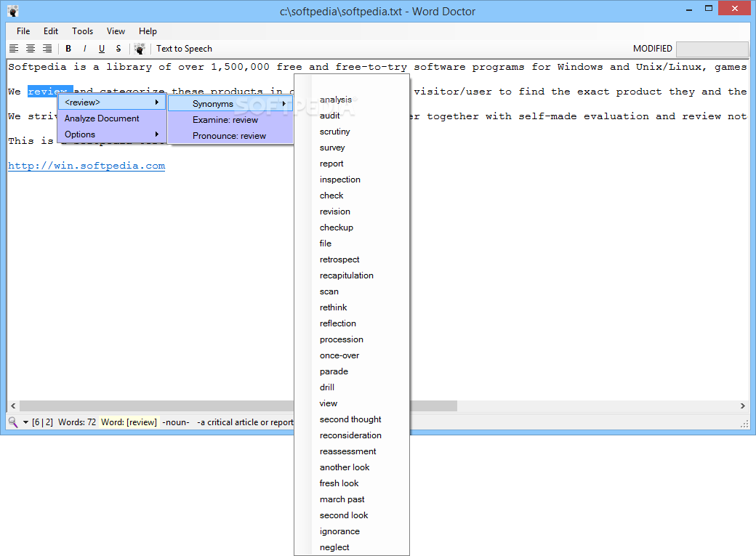Click the align right toolbar icon
This screenshot has height=556, width=756.
[47, 48]
